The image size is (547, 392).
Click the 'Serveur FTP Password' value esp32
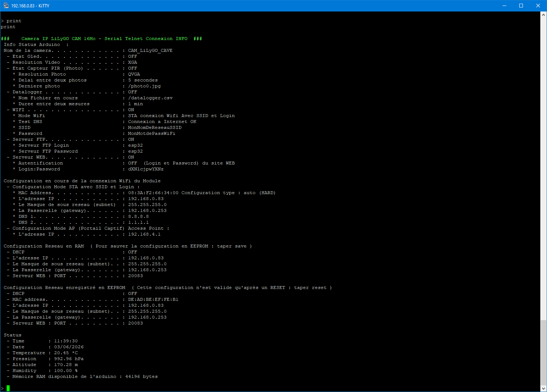point(136,151)
